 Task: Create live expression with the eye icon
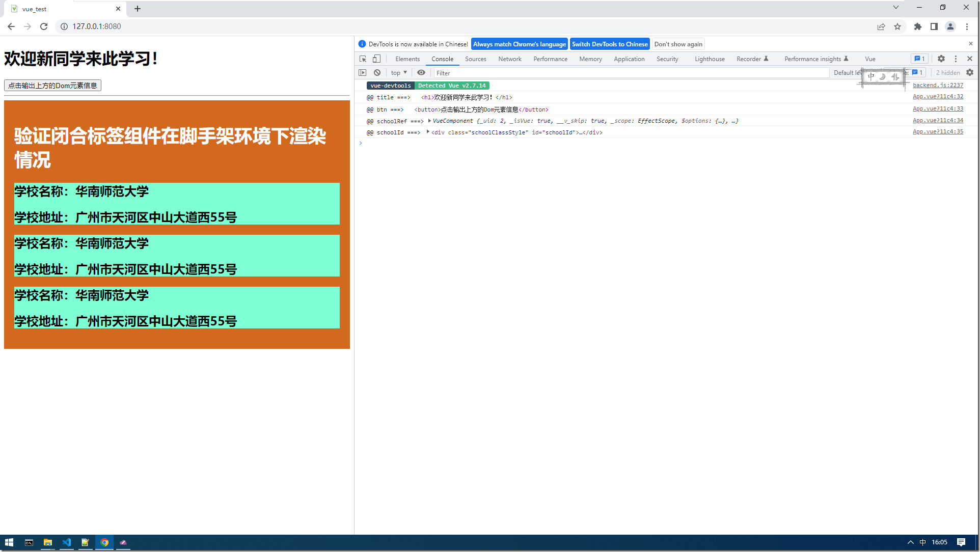click(x=421, y=73)
